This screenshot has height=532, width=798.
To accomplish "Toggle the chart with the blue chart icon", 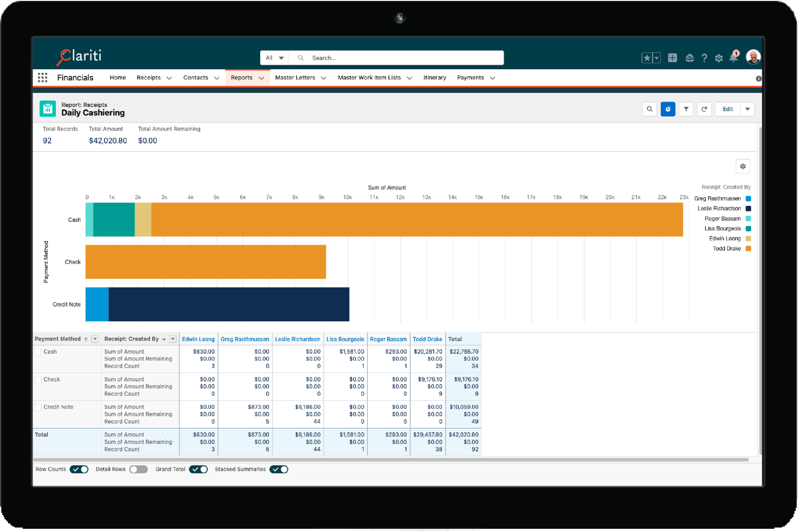I will pos(668,109).
